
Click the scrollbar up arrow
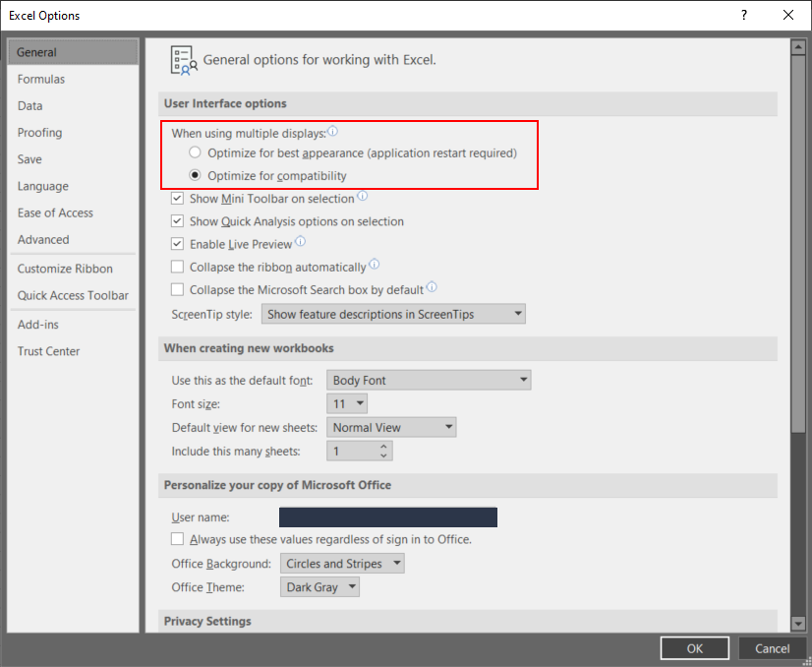(797, 47)
